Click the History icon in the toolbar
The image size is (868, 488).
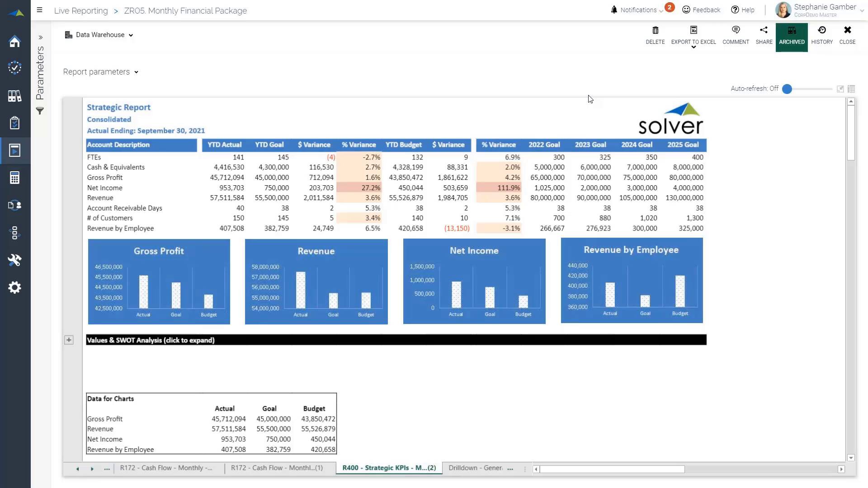(x=822, y=35)
